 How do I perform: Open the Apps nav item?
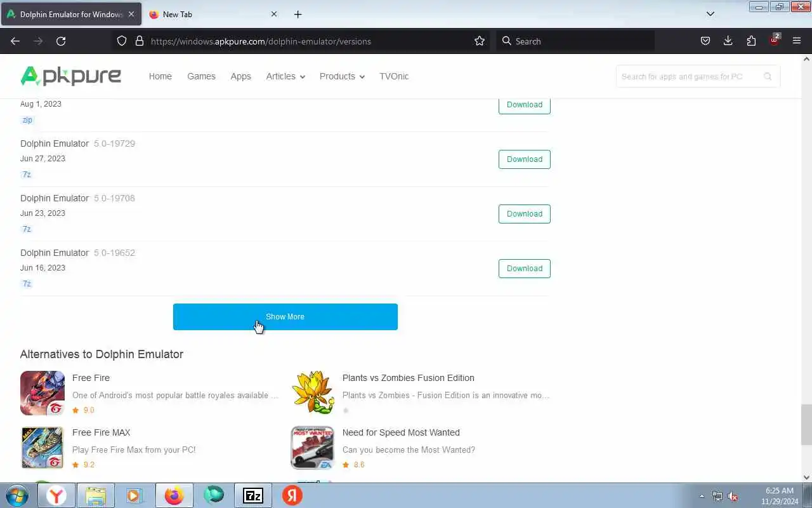pyautogui.click(x=240, y=76)
